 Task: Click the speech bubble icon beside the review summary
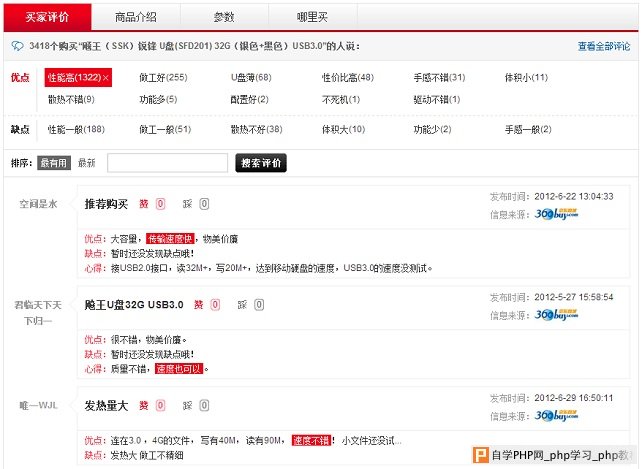(18, 46)
